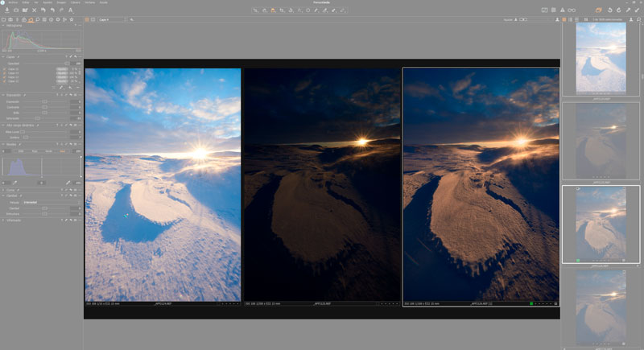Open the Método Intensidad dropdown
This screenshot has height=350, width=644.
point(48,202)
